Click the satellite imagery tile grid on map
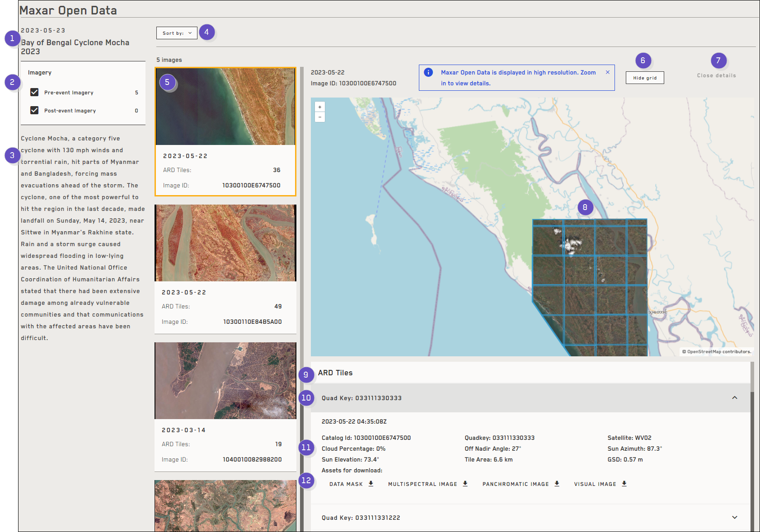 (x=590, y=288)
